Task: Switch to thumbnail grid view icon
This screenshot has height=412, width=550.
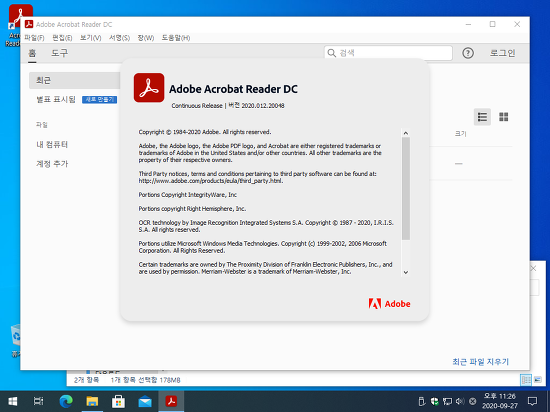Action: pos(503,117)
